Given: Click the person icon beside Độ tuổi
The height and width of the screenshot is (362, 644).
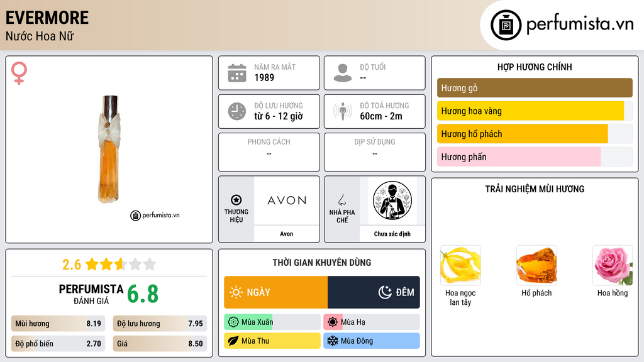Looking at the screenshot, I should pos(343,73).
